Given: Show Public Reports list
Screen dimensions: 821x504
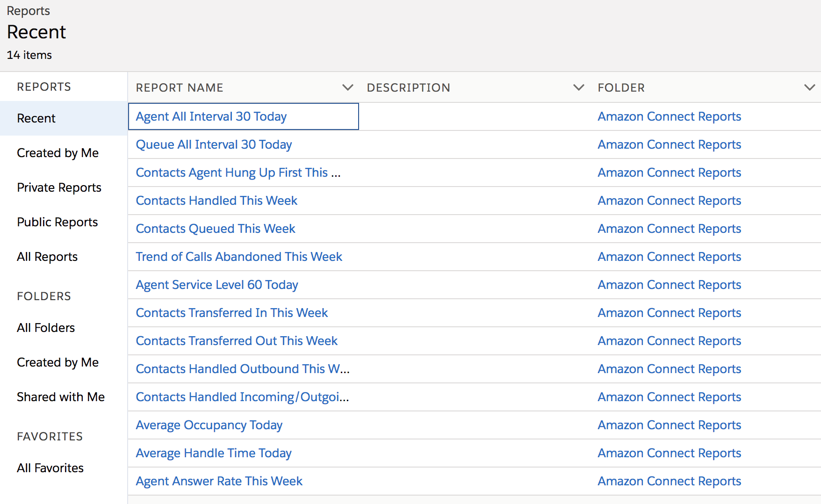Looking at the screenshot, I should click(x=57, y=222).
